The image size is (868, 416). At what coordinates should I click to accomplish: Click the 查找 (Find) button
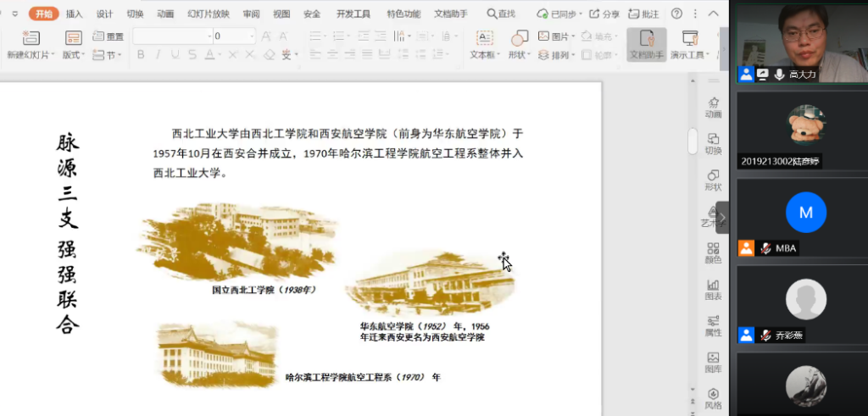[501, 14]
